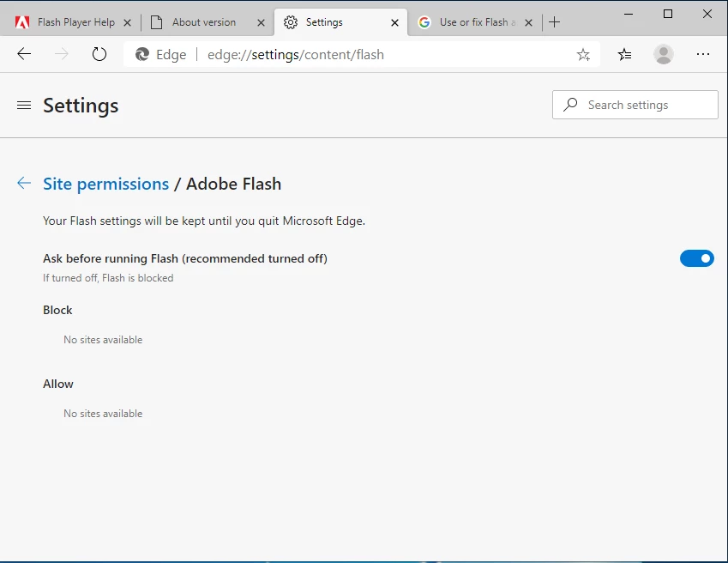Switch to the Use or fix Flash tab
This screenshot has height=563, width=728.
click(473, 22)
